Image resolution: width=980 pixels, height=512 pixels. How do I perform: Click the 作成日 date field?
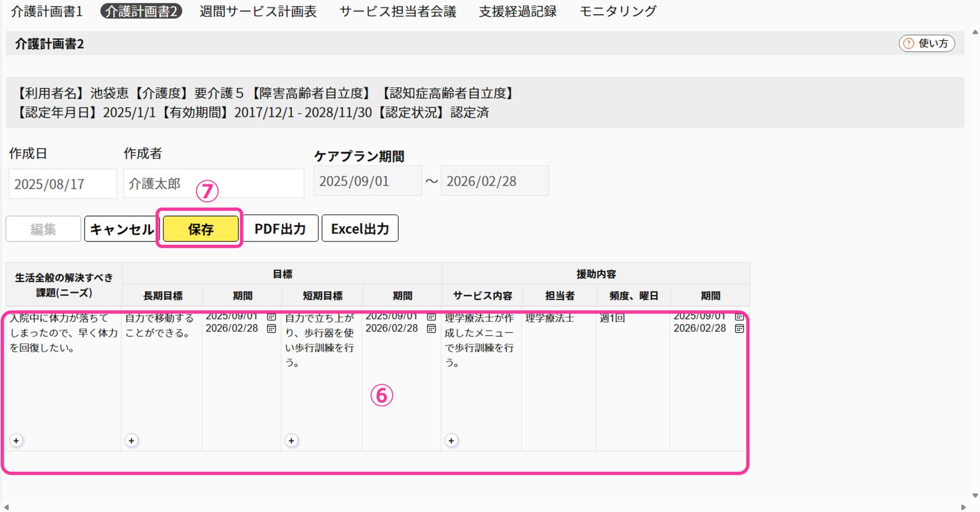coord(63,184)
